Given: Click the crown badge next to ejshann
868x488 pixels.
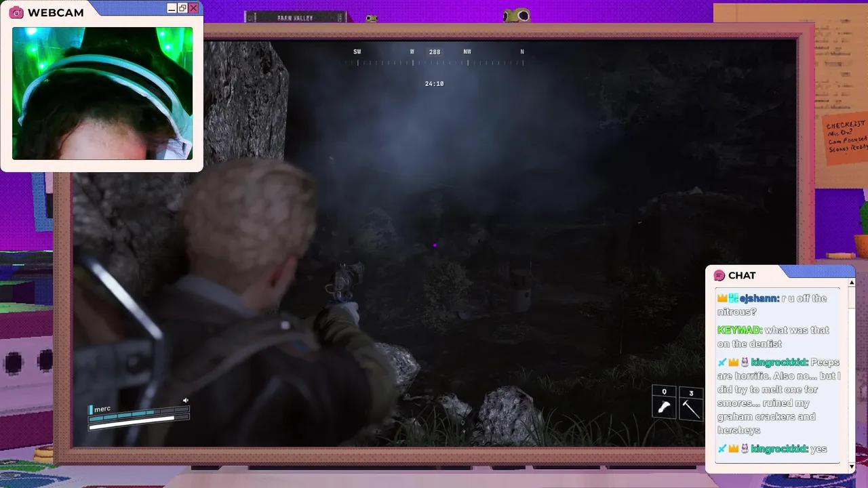Looking at the screenshot, I should 722,298.
